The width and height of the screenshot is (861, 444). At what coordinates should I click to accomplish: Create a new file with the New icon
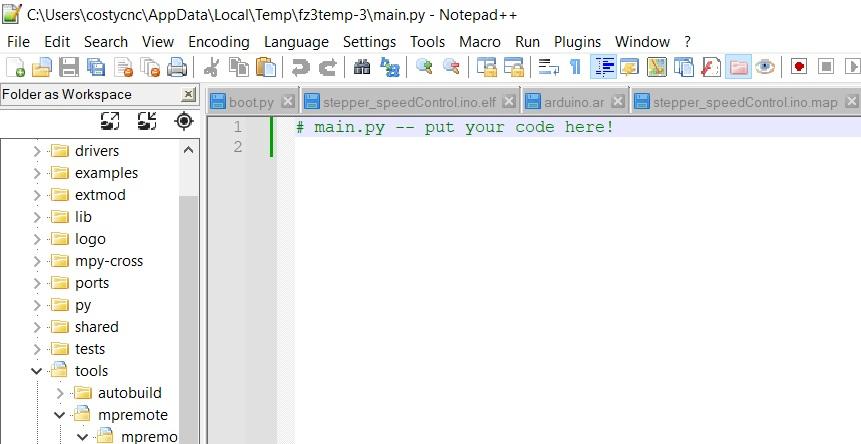(15, 67)
